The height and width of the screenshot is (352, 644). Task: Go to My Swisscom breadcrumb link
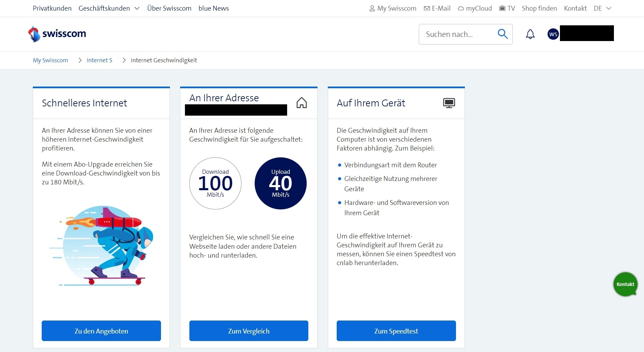50,60
